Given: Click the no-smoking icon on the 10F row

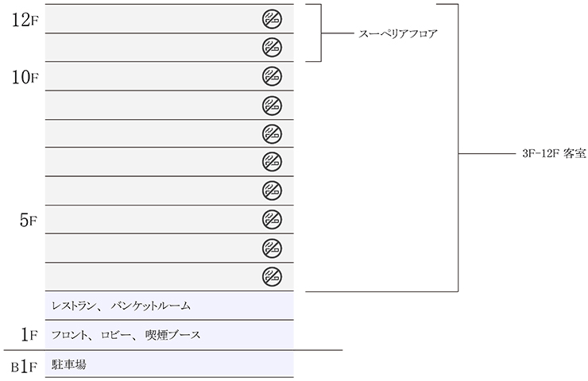Looking at the screenshot, I should [272, 76].
